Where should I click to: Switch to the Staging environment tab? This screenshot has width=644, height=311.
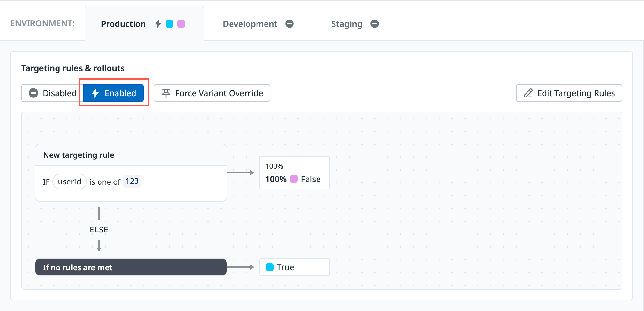[x=346, y=24]
